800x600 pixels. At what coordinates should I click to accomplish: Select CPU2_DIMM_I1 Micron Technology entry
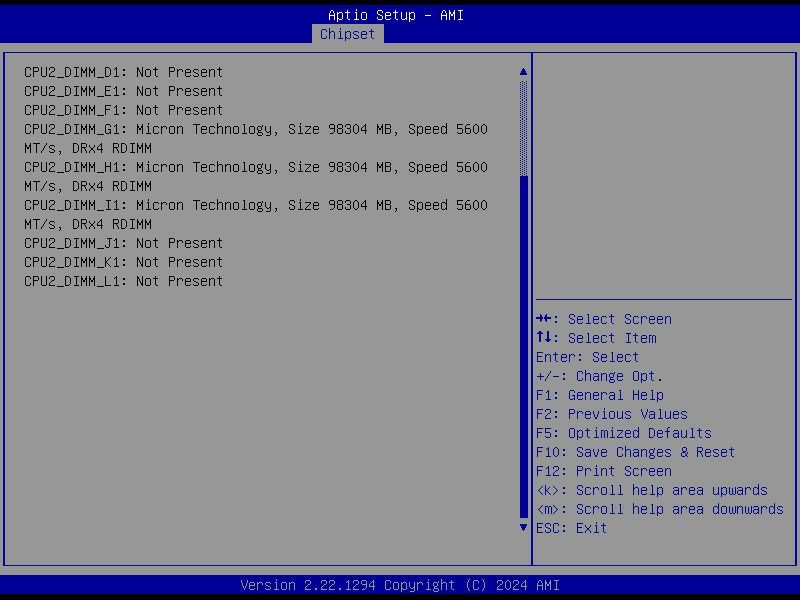click(256, 215)
